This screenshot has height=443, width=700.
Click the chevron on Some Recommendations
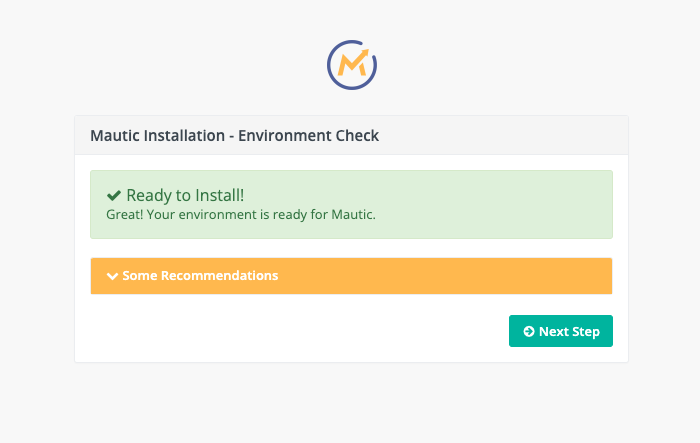coord(112,276)
